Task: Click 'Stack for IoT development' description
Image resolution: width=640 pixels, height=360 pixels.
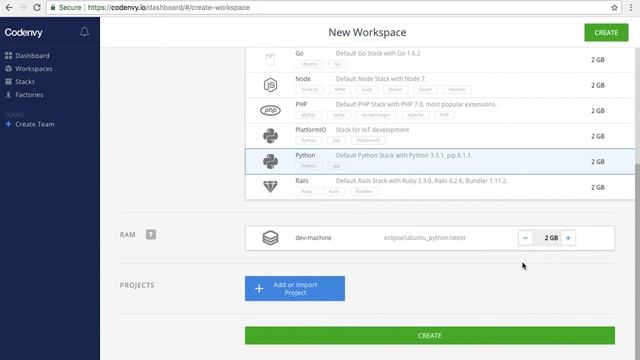Action: coord(372,130)
